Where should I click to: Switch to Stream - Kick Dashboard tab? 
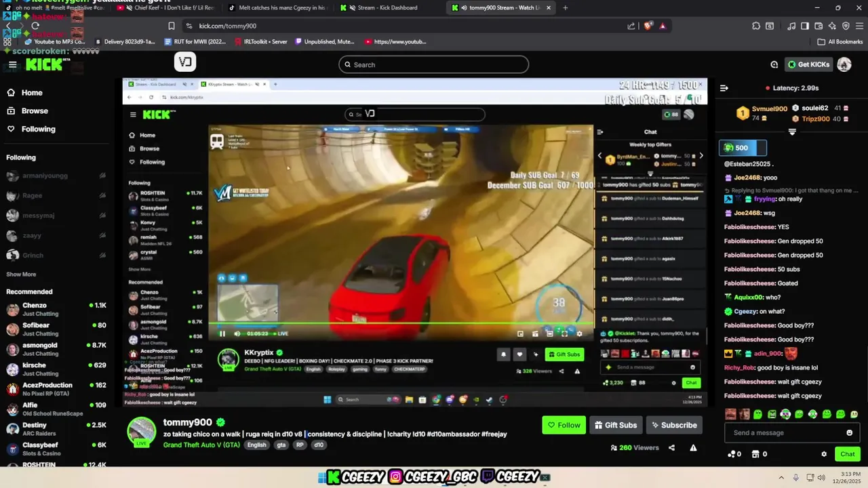388,8
